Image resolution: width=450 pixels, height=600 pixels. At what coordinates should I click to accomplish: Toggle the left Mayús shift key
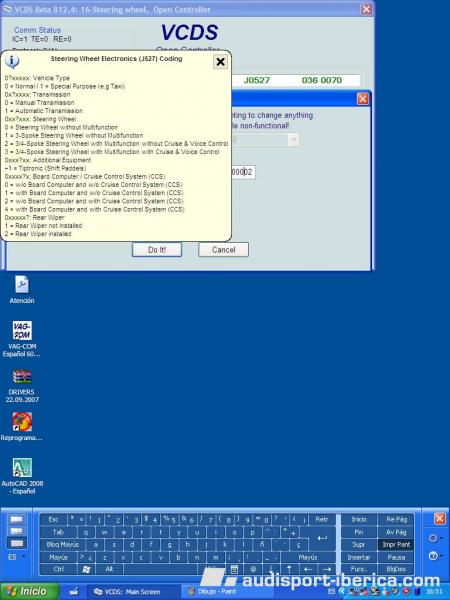click(58, 557)
